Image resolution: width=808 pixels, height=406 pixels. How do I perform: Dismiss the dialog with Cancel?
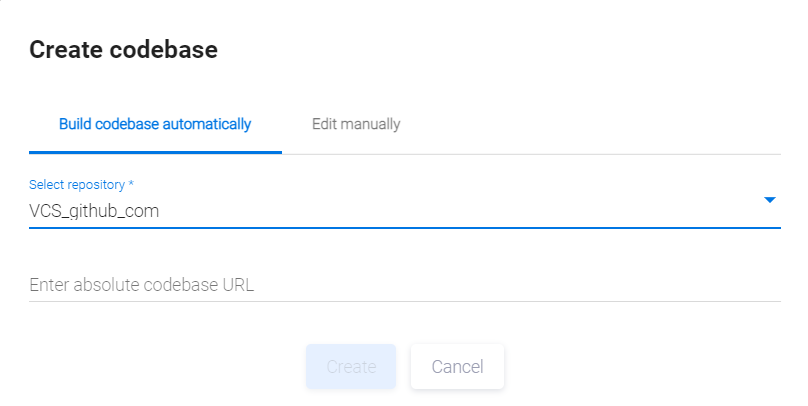click(x=457, y=367)
